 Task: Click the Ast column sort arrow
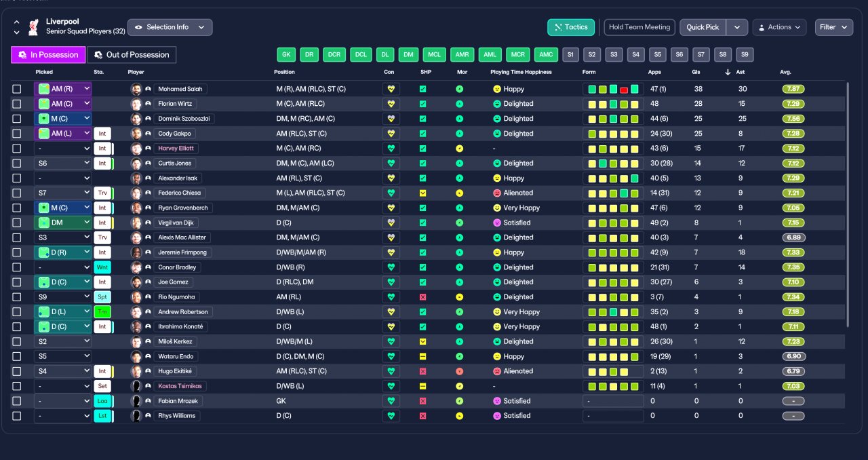pyautogui.click(x=728, y=72)
